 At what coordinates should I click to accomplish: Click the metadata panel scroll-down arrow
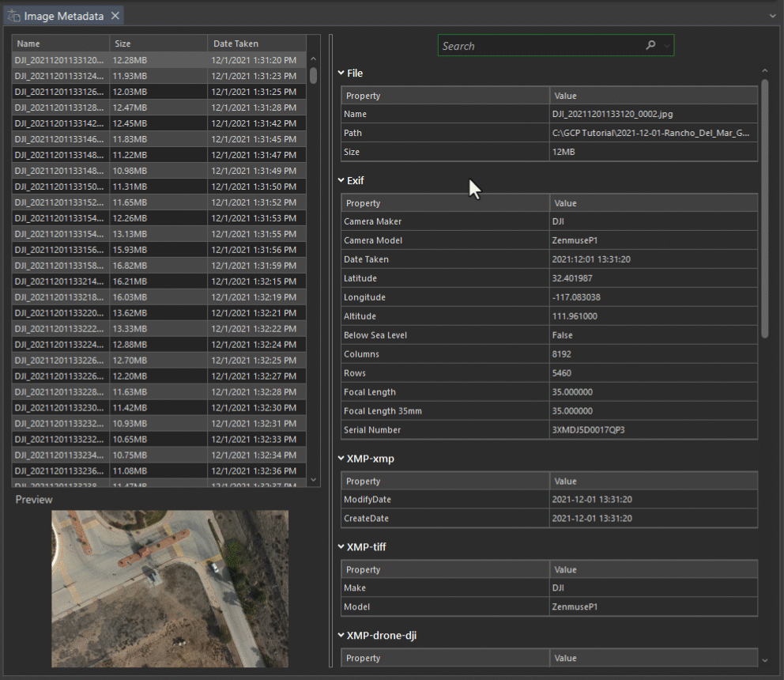[764, 660]
